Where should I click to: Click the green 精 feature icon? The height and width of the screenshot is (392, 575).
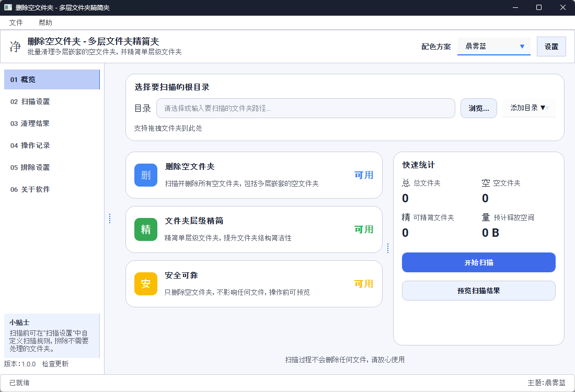(x=146, y=229)
